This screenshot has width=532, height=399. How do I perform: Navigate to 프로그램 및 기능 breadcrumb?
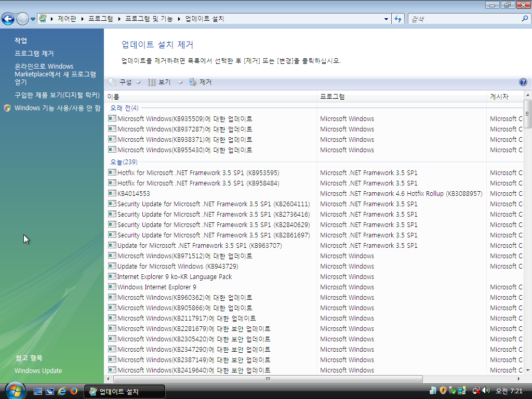point(149,19)
